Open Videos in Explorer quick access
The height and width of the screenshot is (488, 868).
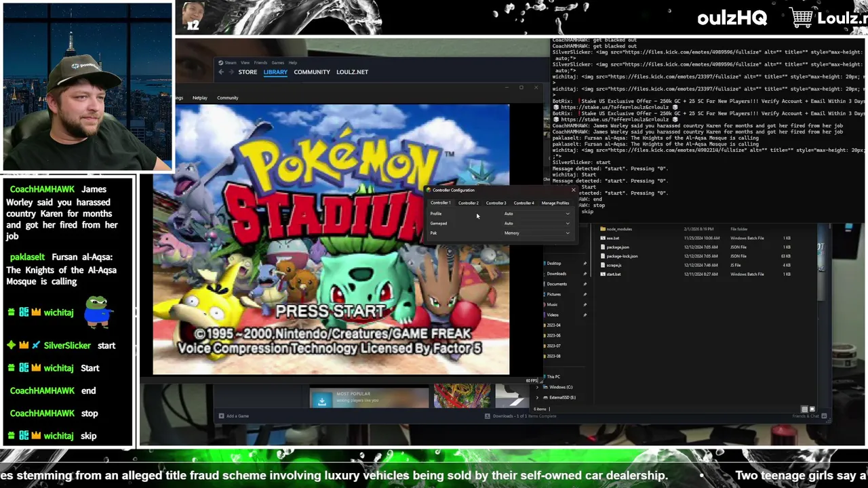553,314
